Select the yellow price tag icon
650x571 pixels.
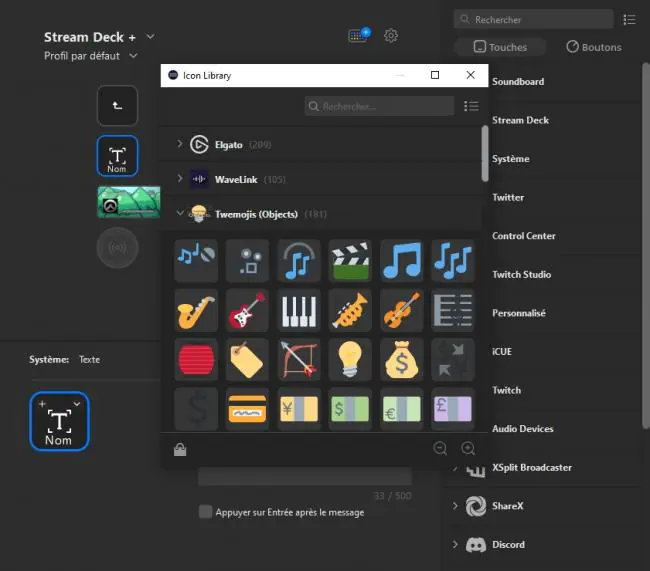(247, 360)
